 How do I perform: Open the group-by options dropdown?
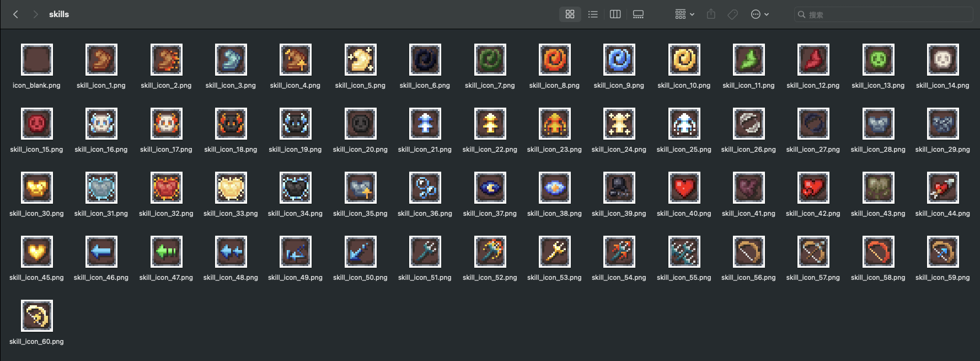(x=684, y=14)
